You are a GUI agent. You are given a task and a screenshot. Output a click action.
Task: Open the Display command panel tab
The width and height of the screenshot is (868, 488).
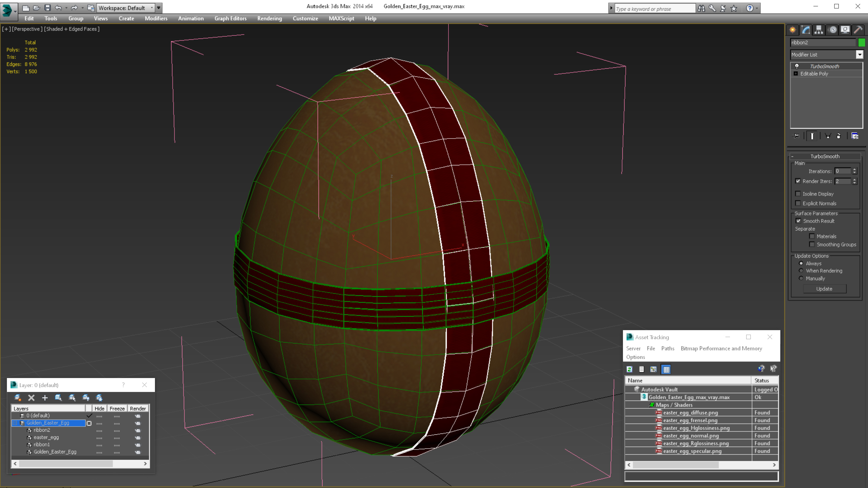845,30
